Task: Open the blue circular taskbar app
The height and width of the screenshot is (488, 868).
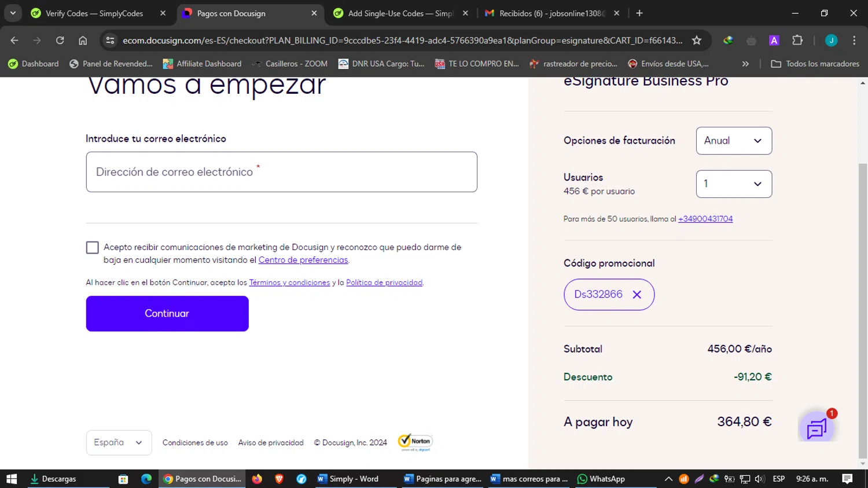Action: [x=301, y=479]
